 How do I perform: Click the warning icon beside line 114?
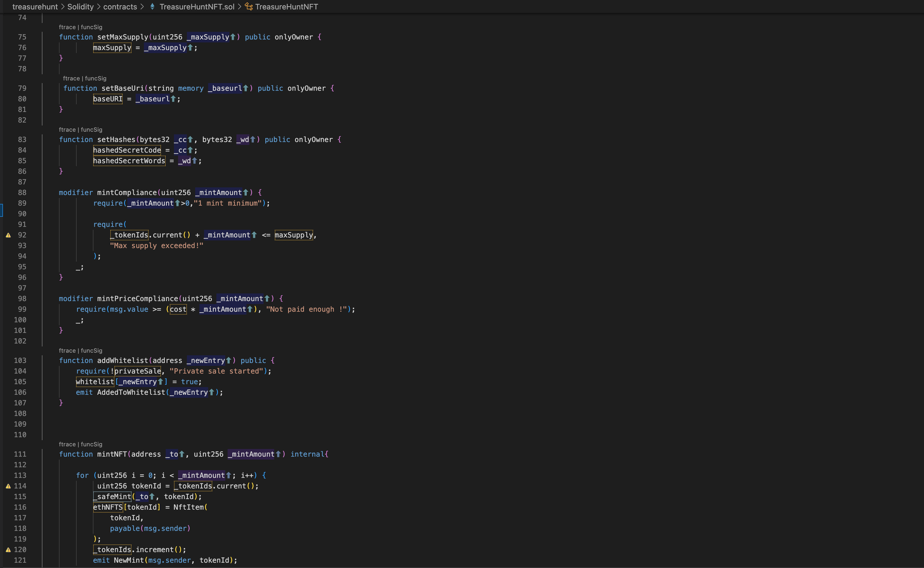[x=8, y=486]
